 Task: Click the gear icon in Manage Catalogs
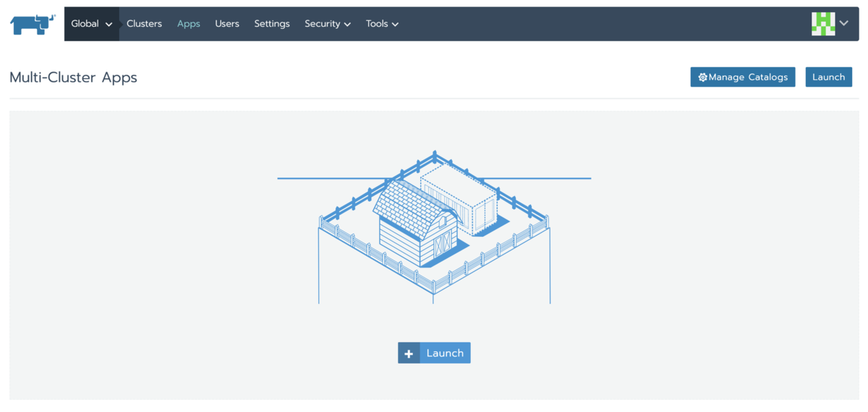702,77
